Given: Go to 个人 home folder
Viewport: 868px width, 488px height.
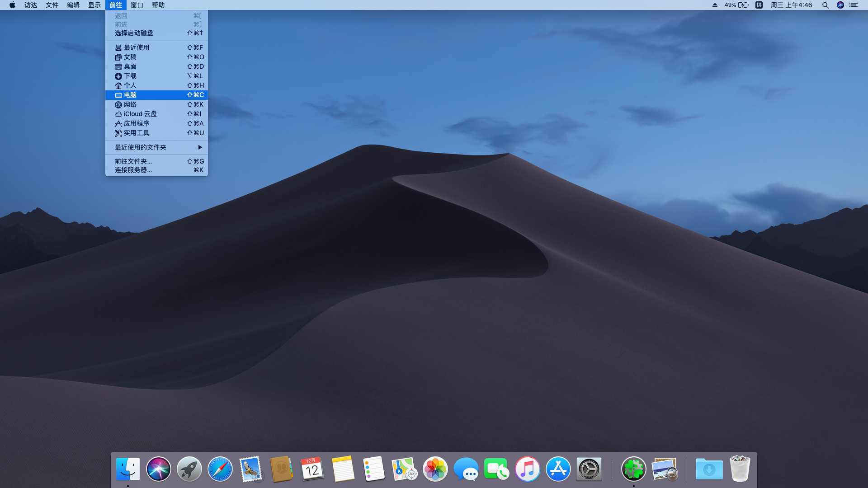Looking at the screenshot, I should click(x=156, y=85).
